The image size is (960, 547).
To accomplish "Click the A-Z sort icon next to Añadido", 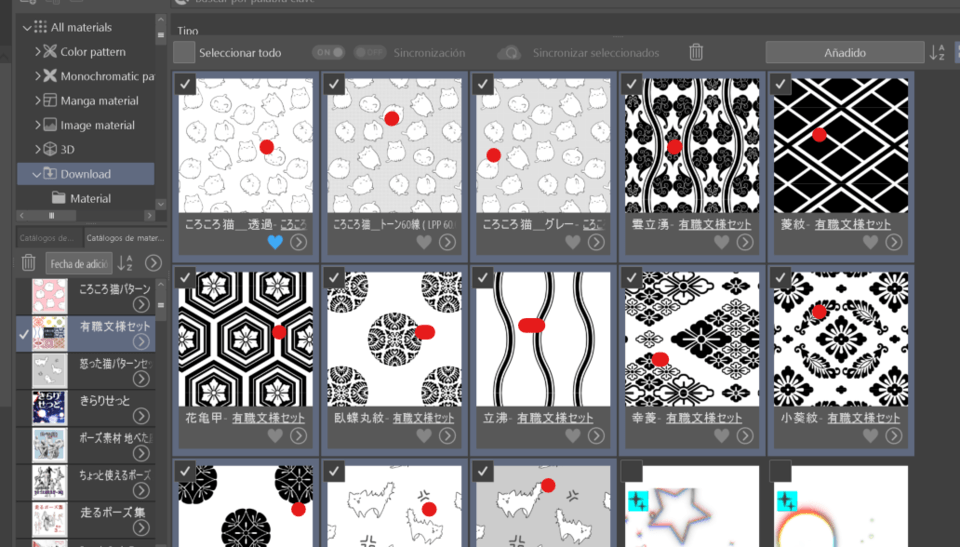I will point(937,52).
